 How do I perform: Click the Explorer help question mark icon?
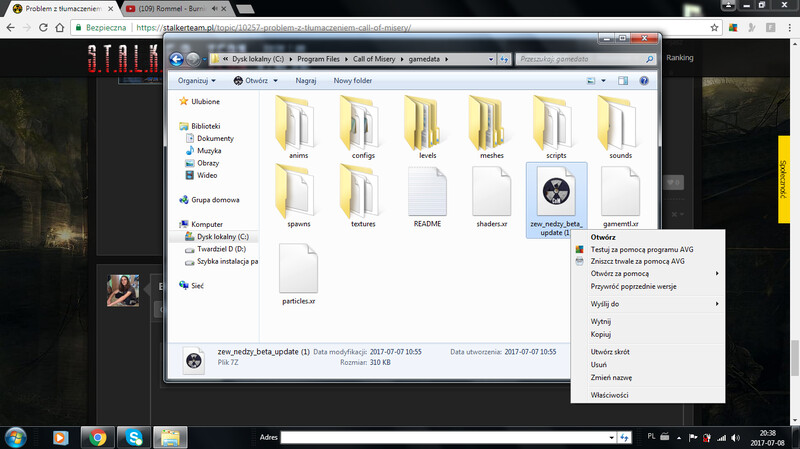(x=644, y=80)
